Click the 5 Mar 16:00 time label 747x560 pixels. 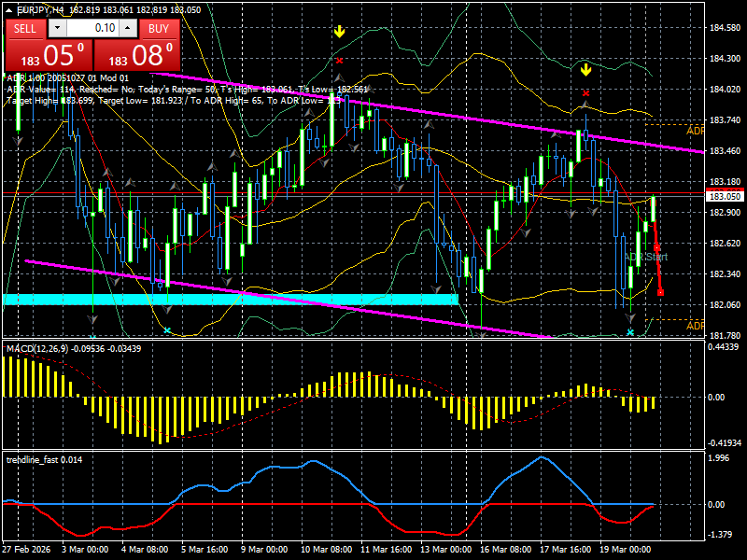click(204, 549)
